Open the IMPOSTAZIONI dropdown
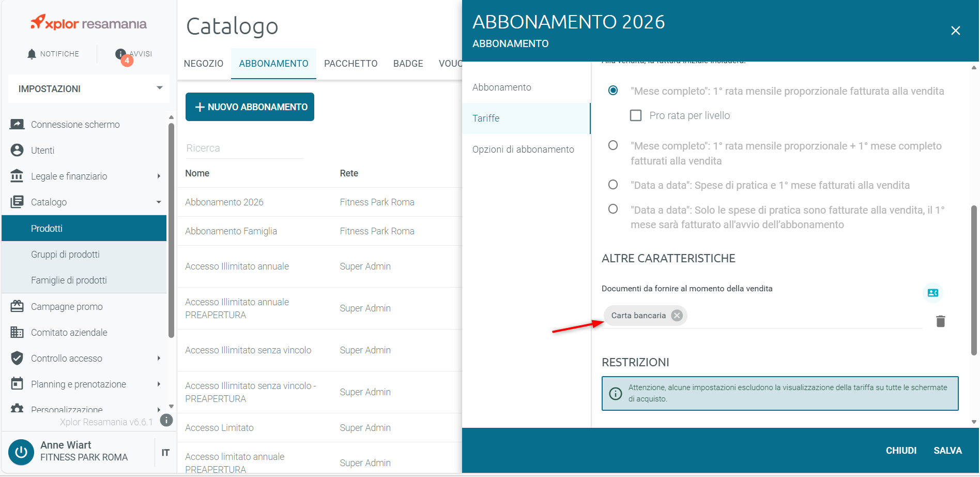Viewport: 980px width, 477px height. pyautogui.click(x=89, y=89)
